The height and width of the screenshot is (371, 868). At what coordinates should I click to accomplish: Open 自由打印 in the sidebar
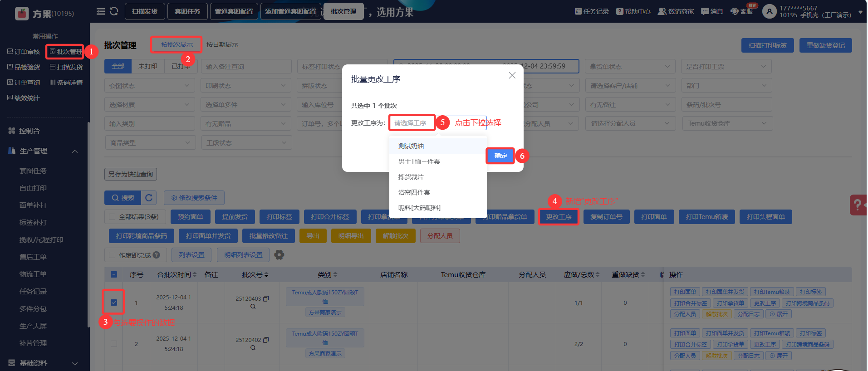click(x=33, y=188)
